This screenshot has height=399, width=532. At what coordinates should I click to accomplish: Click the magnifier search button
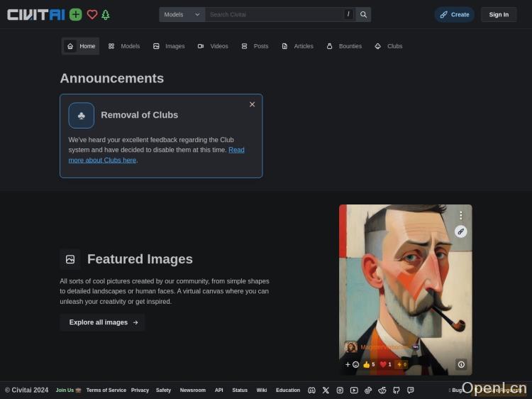pos(363,14)
